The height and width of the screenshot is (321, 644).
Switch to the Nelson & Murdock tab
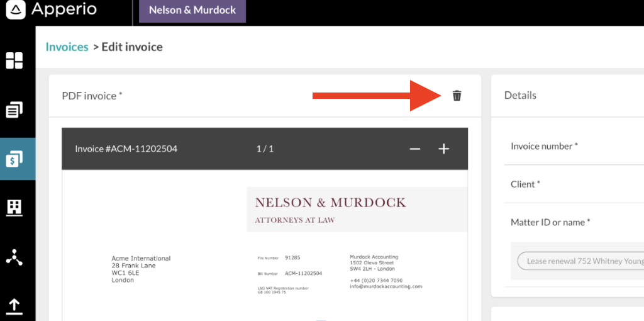click(x=192, y=10)
